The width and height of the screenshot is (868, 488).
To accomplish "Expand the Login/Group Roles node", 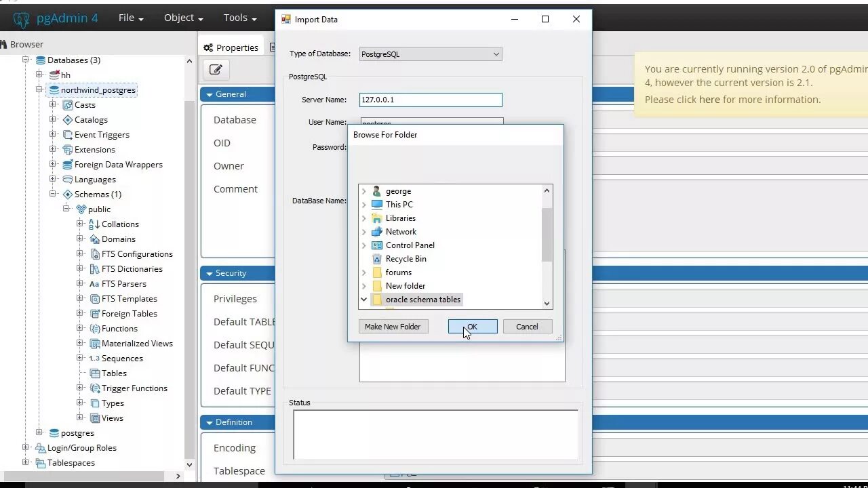I will coord(26,448).
